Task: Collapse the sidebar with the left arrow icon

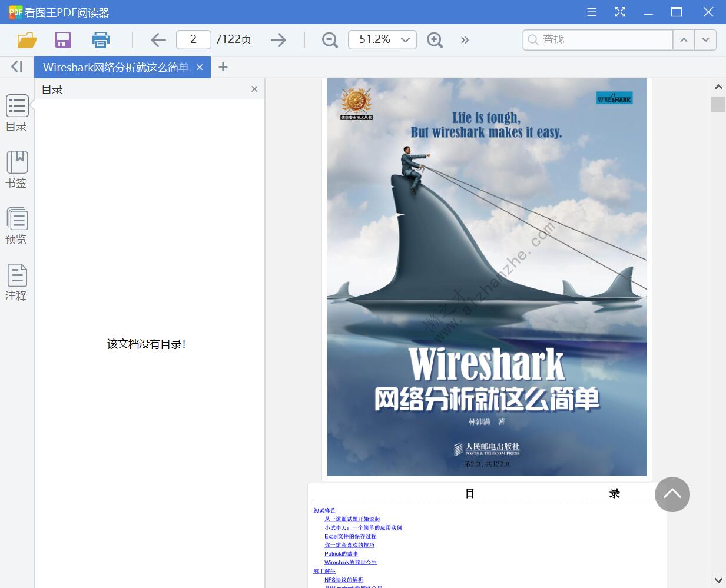Action: [x=16, y=67]
